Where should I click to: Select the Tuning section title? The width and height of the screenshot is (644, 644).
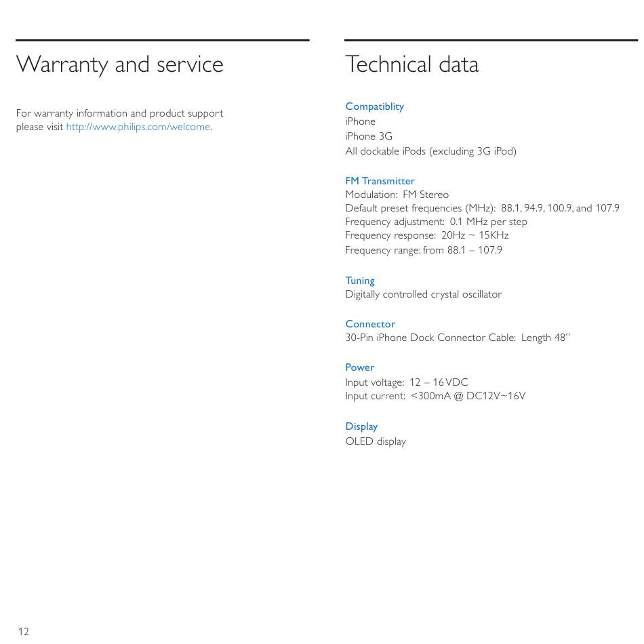pyautogui.click(x=360, y=281)
